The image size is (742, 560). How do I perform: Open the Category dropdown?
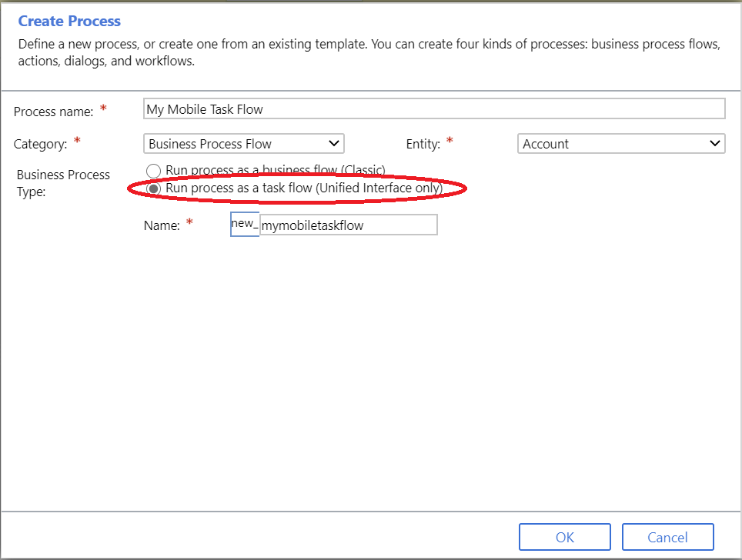(244, 144)
